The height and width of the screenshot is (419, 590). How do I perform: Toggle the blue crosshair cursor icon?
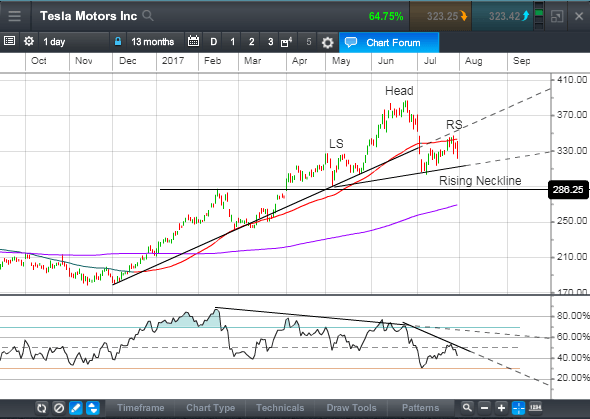[519, 408]
